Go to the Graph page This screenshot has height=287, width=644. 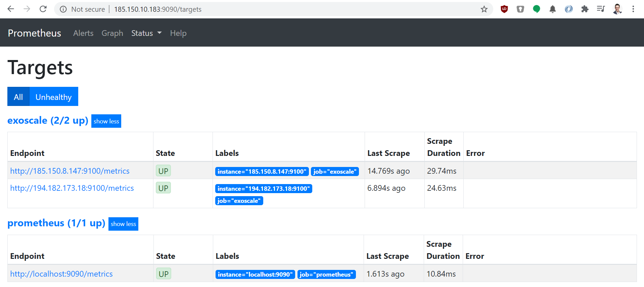point(112,33)
